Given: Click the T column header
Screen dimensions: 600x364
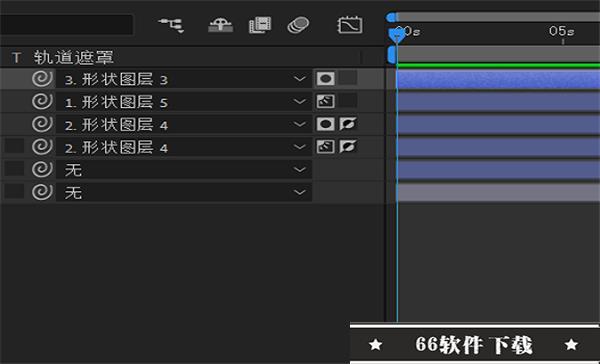Looking at the screenshot, I should [16, 58].
